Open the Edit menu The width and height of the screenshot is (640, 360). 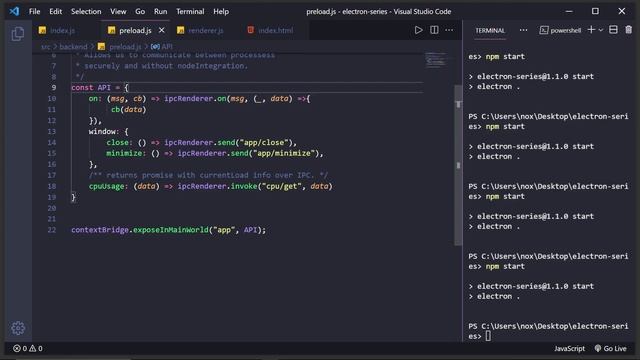click(56, 11)
